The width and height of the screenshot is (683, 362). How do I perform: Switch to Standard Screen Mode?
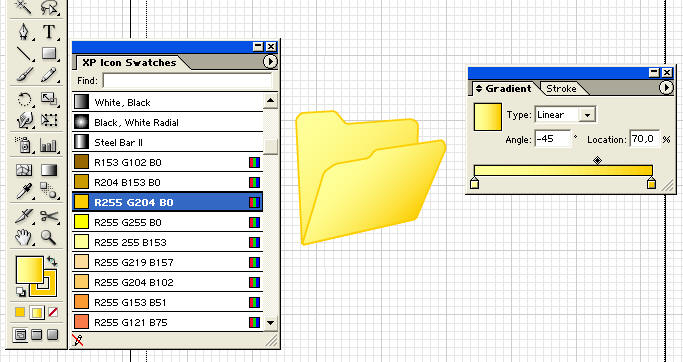[x=20, y=335]
